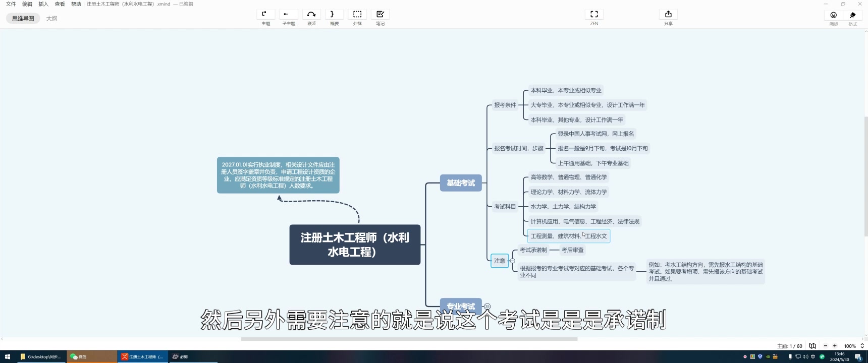Viewport: 868px width, 363px height.
Task: Select the 联系 relationship tool
Action: click(311, 14)
